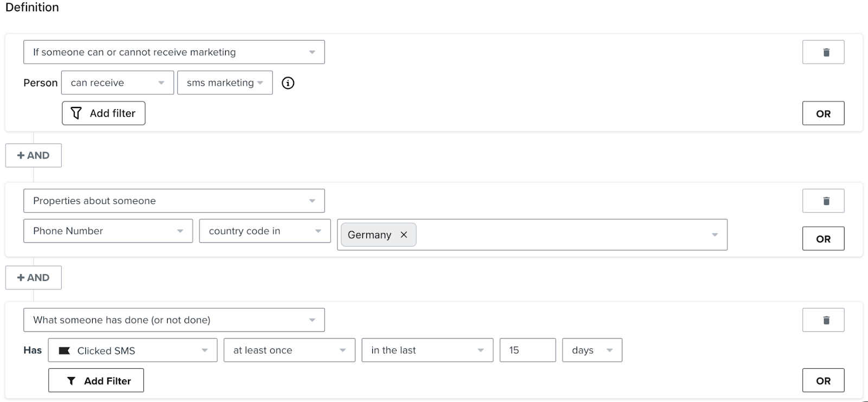Click Add filter under the Person condition

(x=104, y=113)
